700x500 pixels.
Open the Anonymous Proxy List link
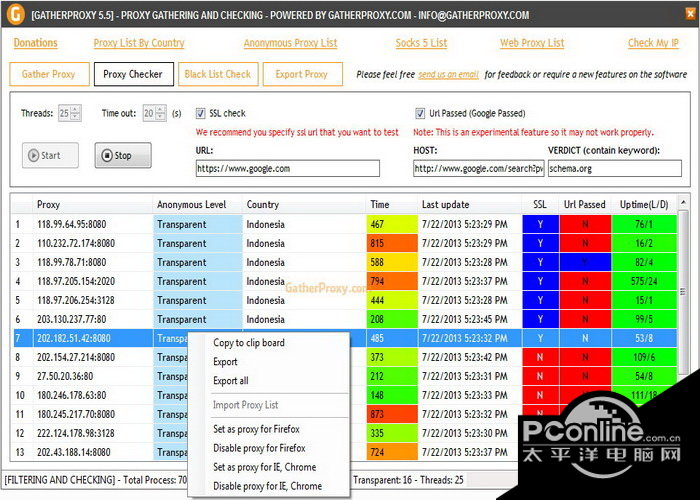click(291, 43)
